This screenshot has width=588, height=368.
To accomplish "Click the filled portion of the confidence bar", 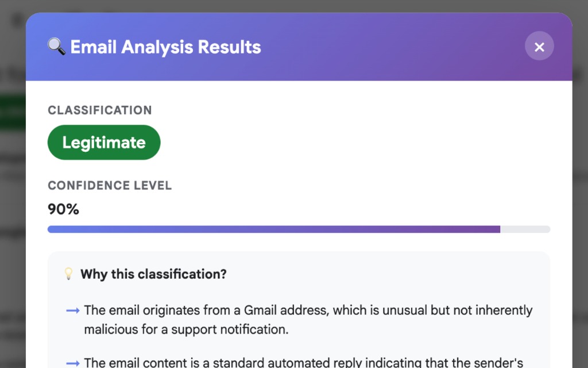I will (273, 229).
